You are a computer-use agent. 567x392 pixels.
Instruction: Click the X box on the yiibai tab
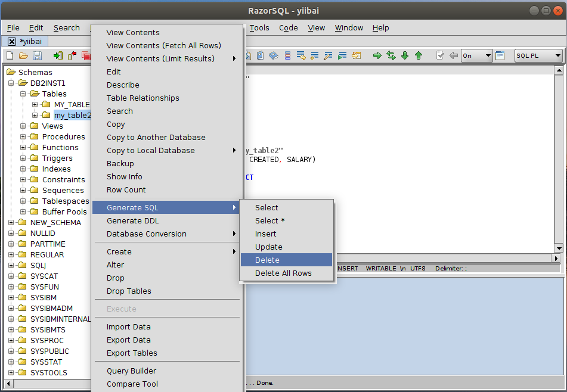point(12,41)
